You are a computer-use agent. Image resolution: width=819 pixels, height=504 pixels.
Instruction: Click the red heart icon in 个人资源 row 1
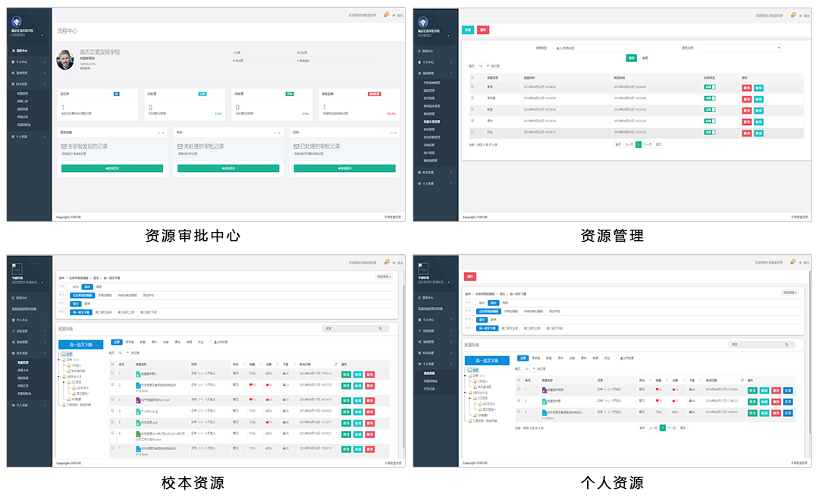[657, 390]
